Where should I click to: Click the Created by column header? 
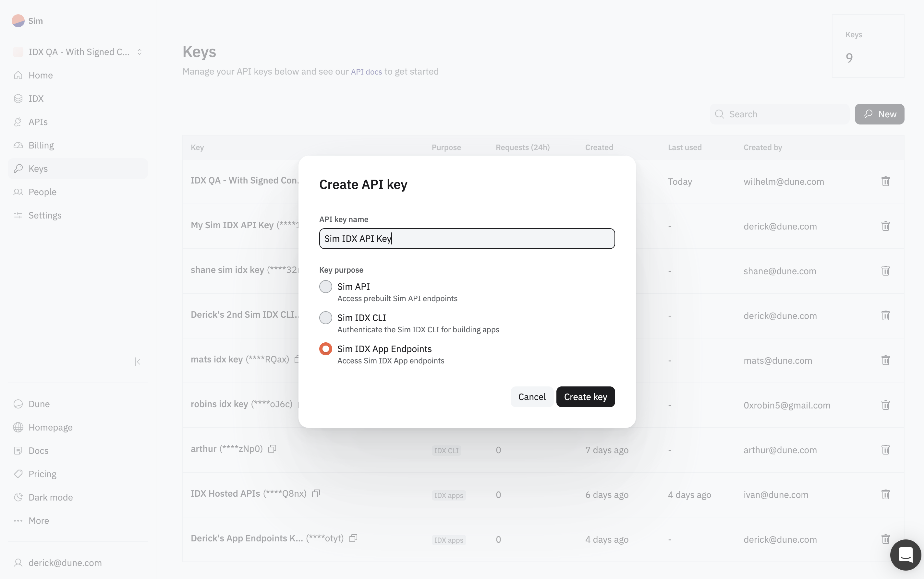(762, 148)
